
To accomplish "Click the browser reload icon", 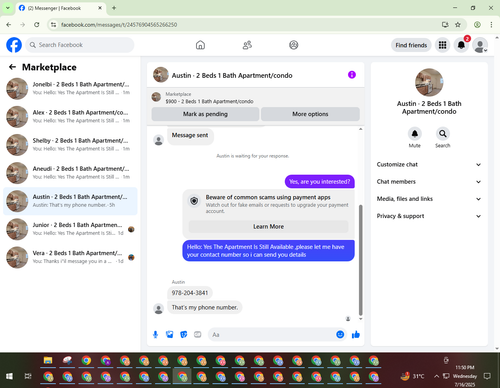I will pos(37,25).
